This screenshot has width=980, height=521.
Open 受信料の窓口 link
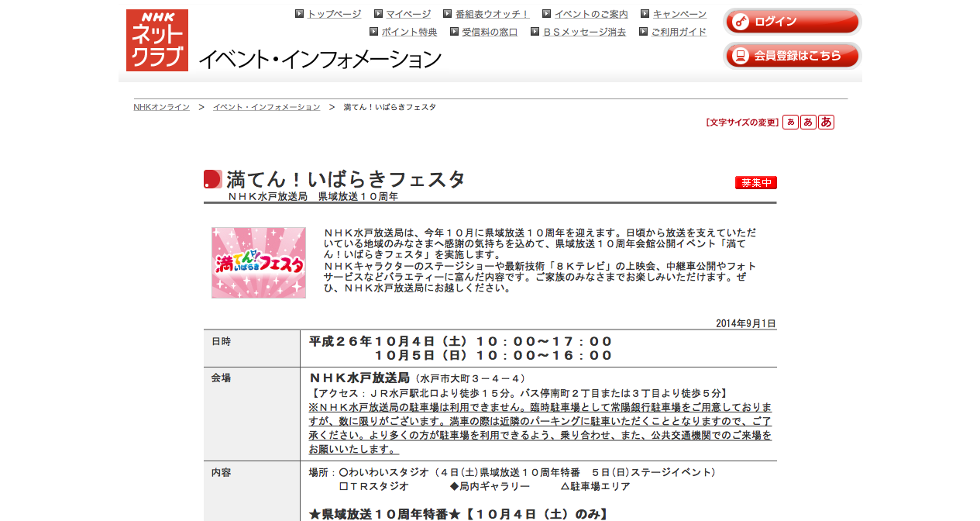(490, 32)
